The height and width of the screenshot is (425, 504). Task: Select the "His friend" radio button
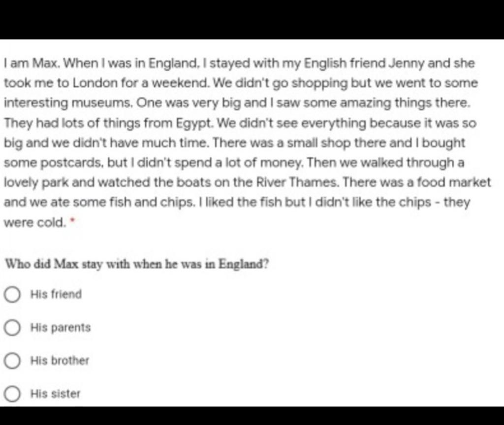pos(12,294)
